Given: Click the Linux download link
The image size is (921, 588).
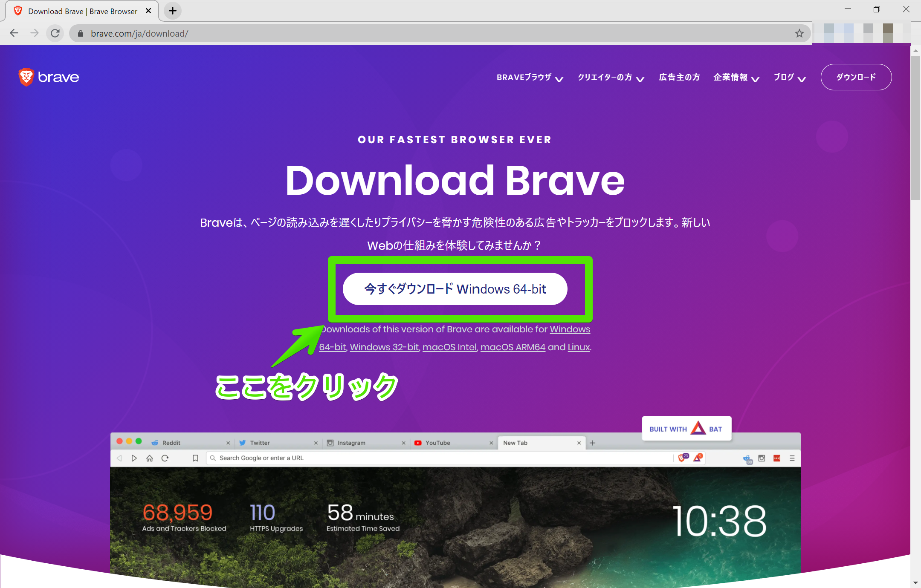Looking at the screenshot, I should (578, 347).
